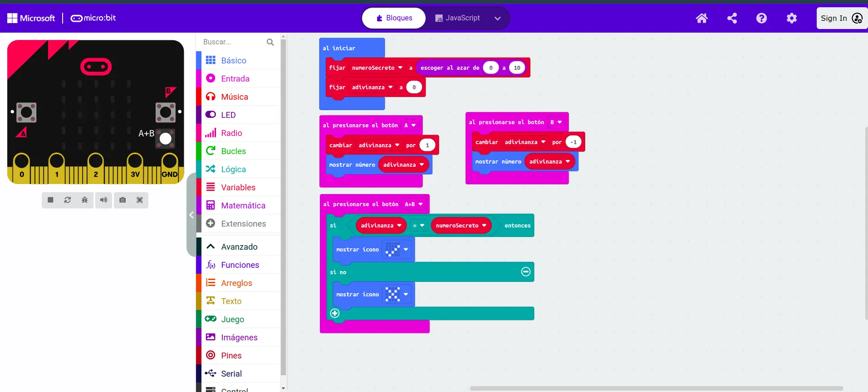Take a simulator screenshot with the camera icon
The height and width of the screenshot is (392, 868).
[x=123, y=200]
